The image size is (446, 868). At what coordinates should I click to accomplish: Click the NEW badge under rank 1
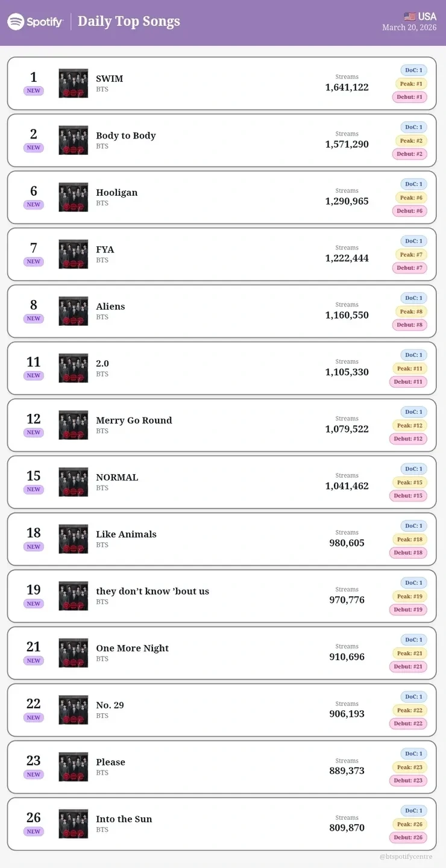click(x=34, y=91)
